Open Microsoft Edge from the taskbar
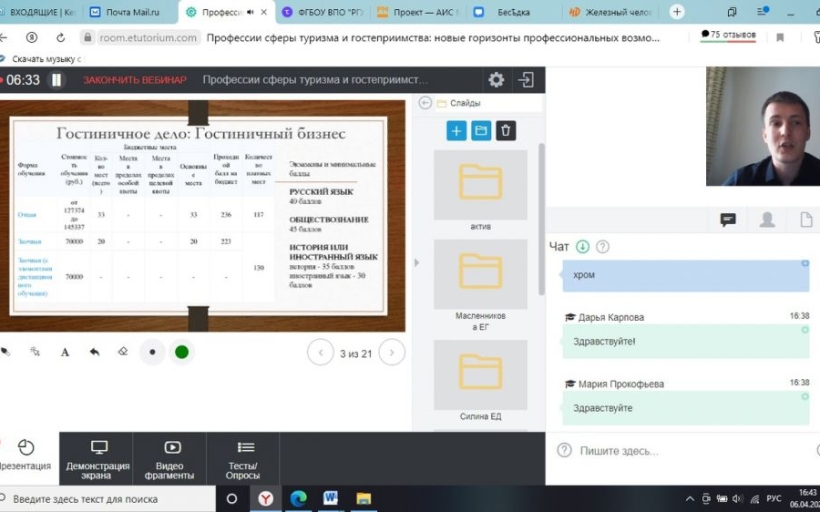This screenshot has width=820, height=512. [298, 499]
